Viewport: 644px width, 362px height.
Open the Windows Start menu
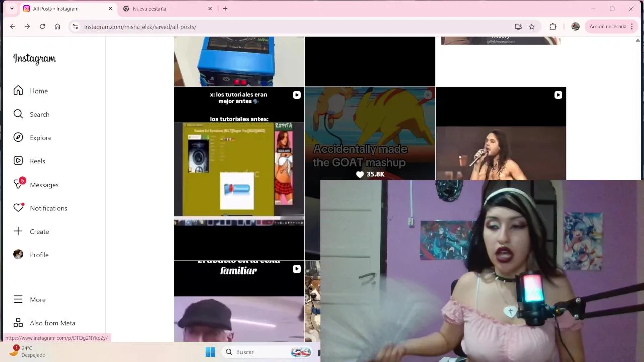coord(210,352)
